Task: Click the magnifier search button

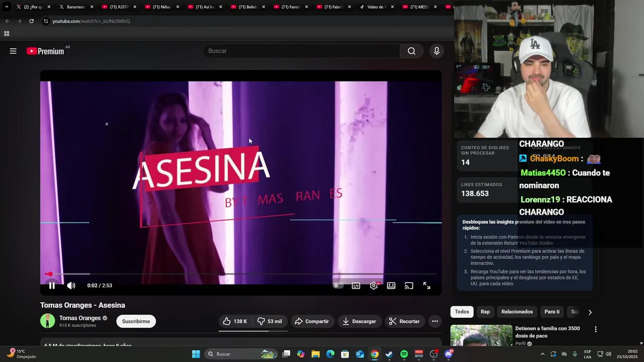Action: pyautogui.click(x=412, y=51)
